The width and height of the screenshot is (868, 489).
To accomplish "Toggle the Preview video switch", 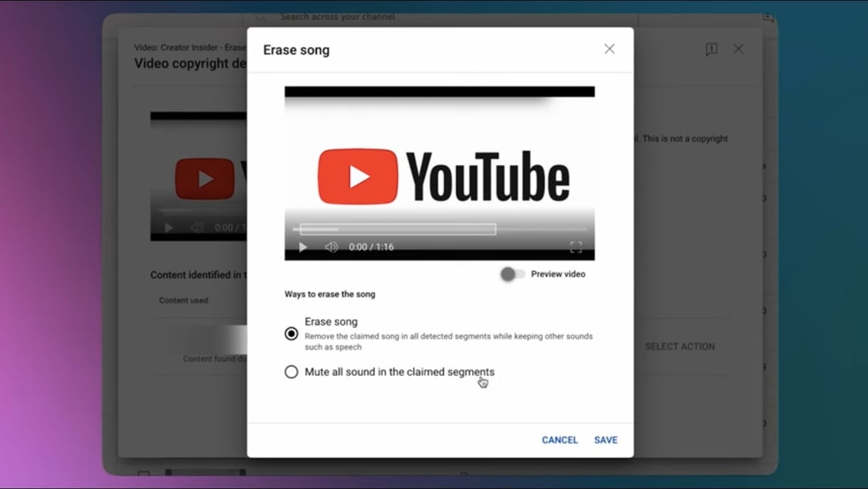I will click(512, 274).
